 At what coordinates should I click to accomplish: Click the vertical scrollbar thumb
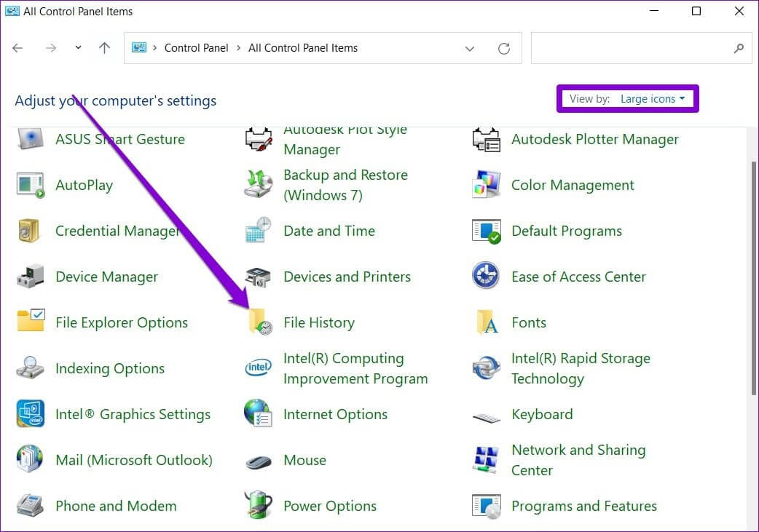[x=754, y=278]
